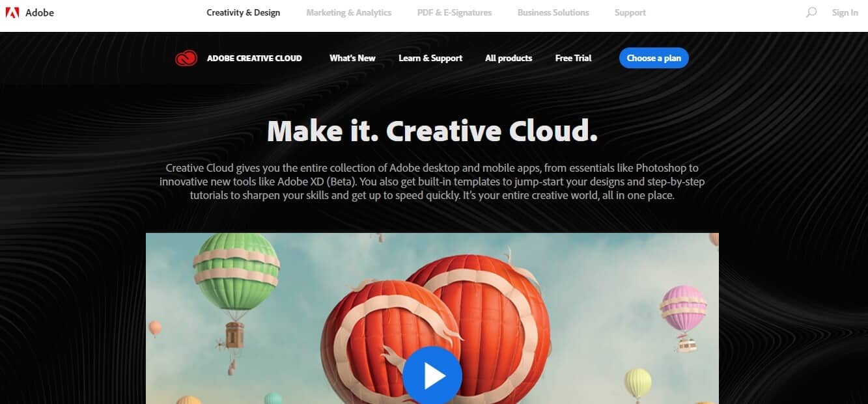Play the hot air balloon video

coord(432,375)
